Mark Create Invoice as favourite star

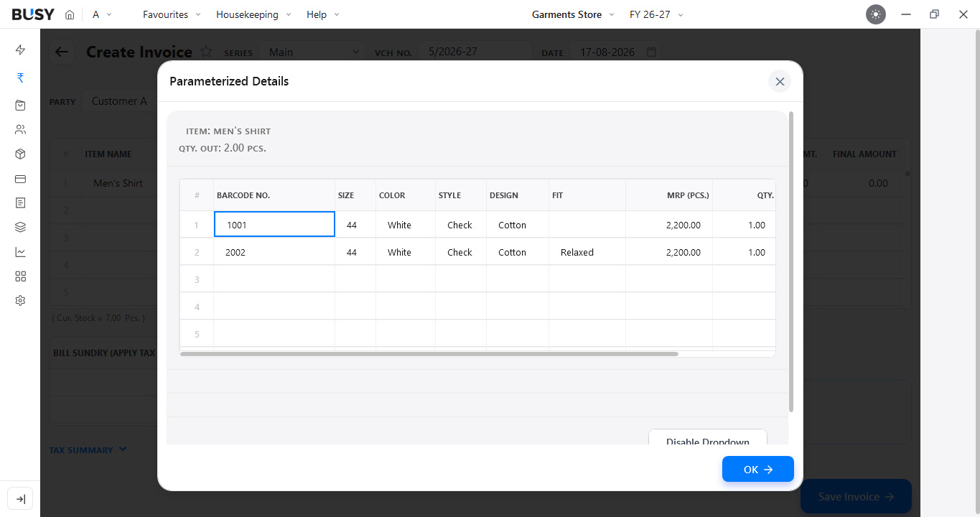(206, 52)
